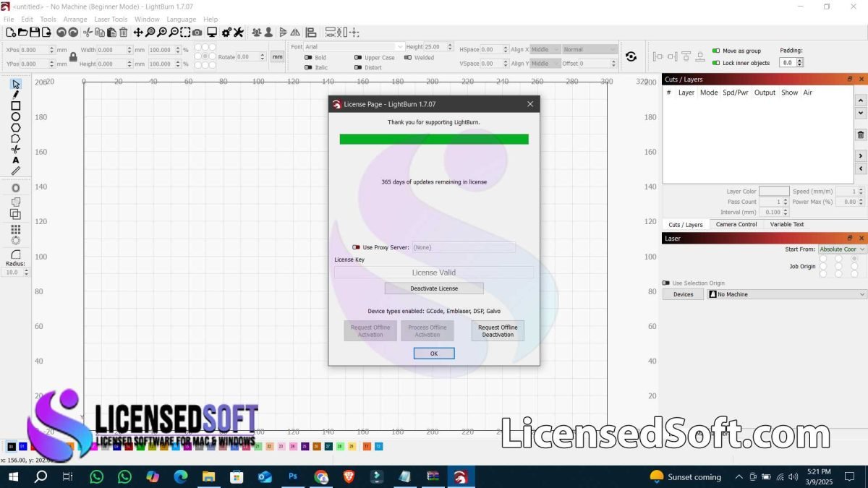Select the Polygon hexagon tool
The image size is (868, 488).
point(16,127)
